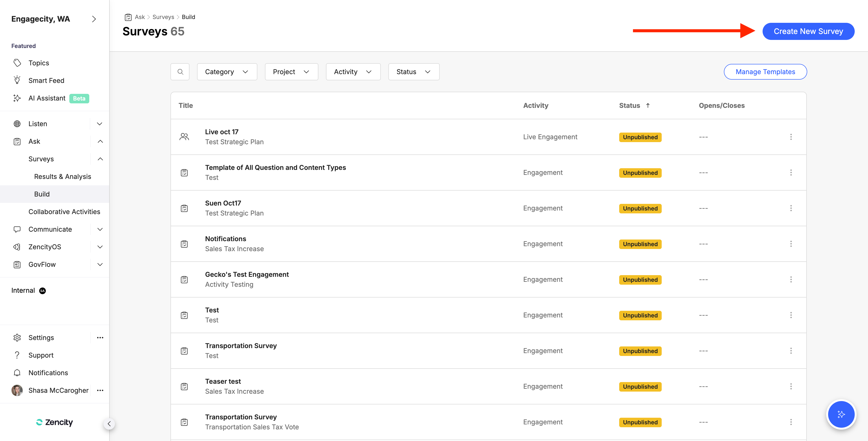868x441 pixels.
Task: Open kebab menu for Live oct 17
Action: 791,137
